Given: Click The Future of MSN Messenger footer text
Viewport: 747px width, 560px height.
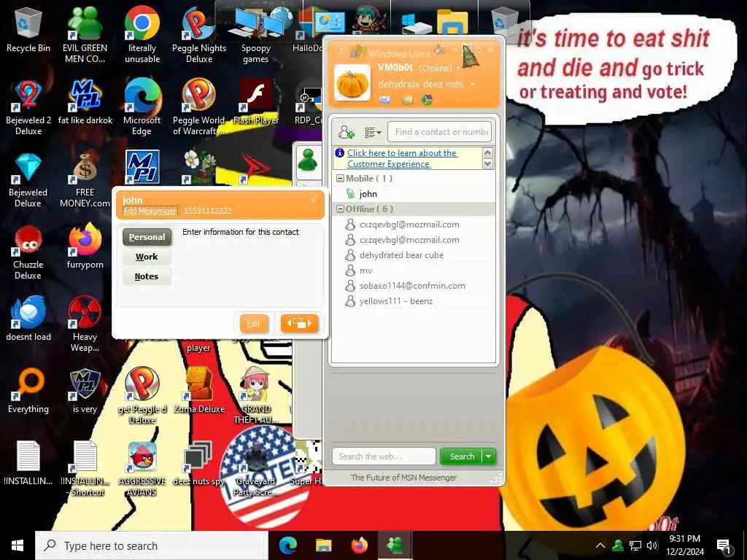Looking at the screenshot, I should point(403,477).
